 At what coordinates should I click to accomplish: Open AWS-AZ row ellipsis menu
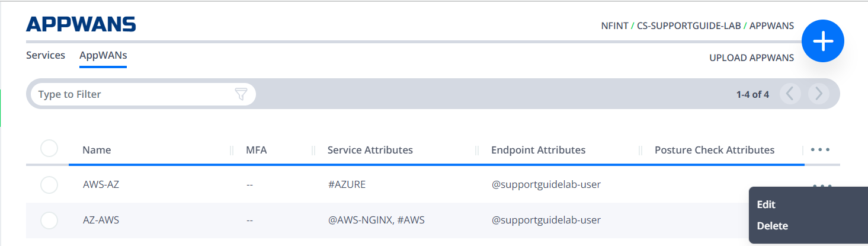pos(822,186)
